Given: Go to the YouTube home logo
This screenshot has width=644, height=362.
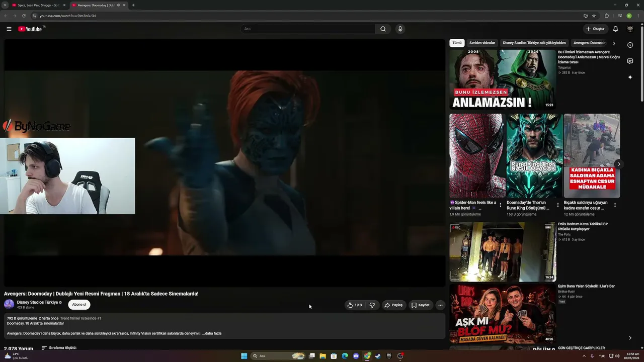Looking at the screenshot, I should (30, 29).
